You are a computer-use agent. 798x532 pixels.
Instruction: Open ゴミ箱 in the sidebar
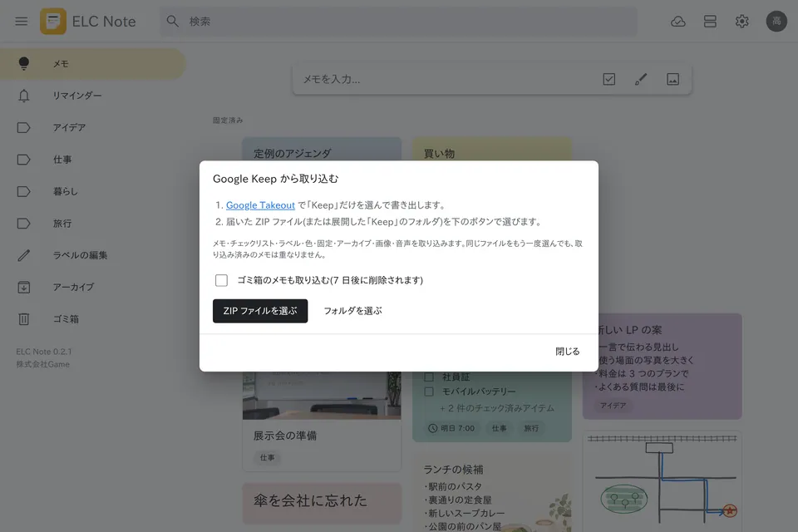92,319
